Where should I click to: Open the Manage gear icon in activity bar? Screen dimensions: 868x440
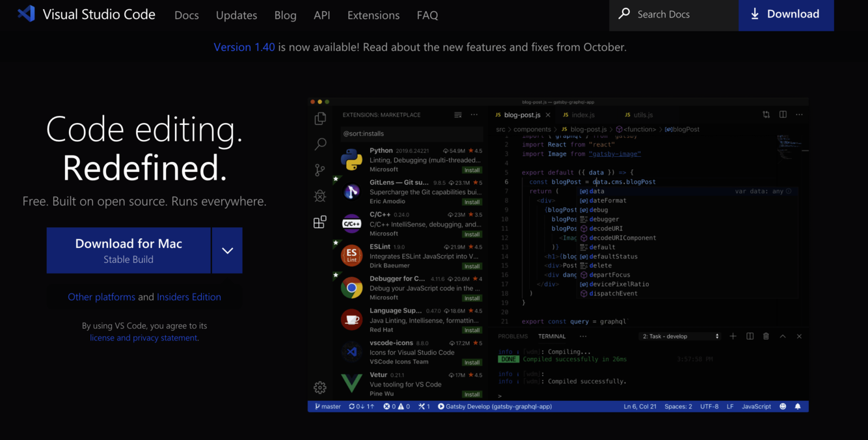click(x=320, y=387)
